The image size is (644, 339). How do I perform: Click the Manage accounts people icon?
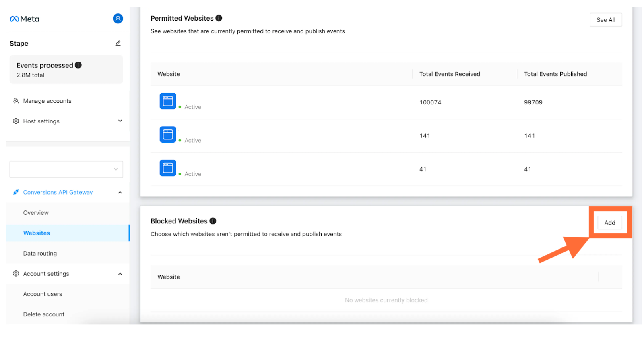coord(16,101)
